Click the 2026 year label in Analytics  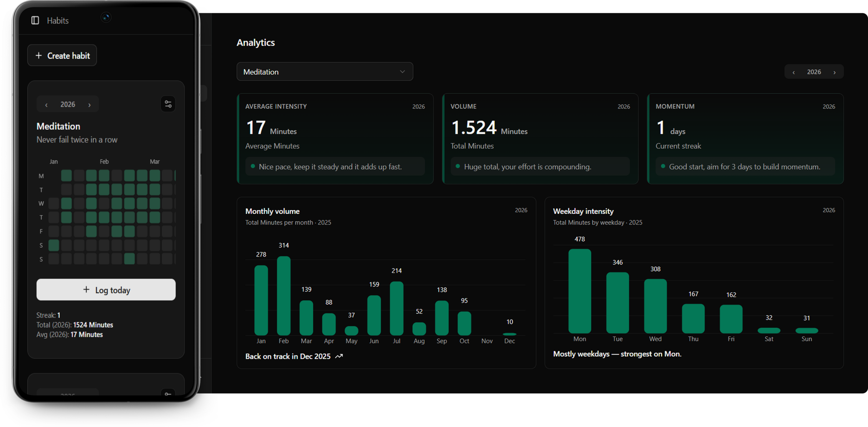coord(814,72)
